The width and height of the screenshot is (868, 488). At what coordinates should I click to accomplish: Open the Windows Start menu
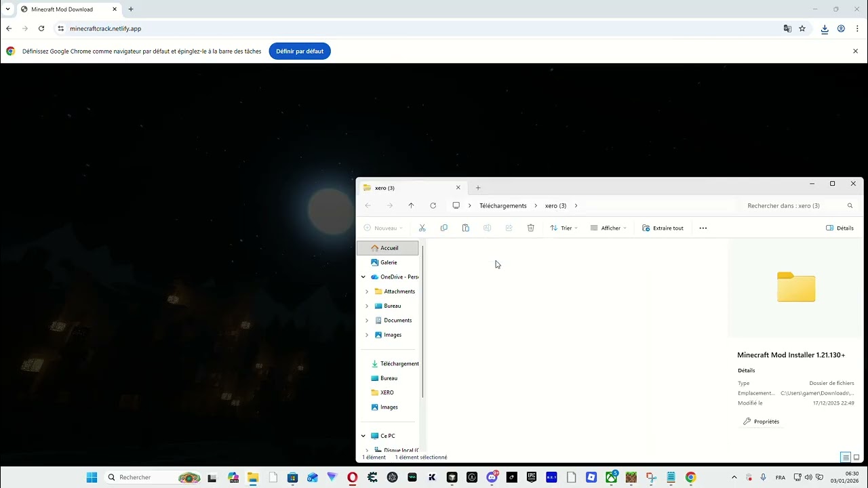click(92, 477)
